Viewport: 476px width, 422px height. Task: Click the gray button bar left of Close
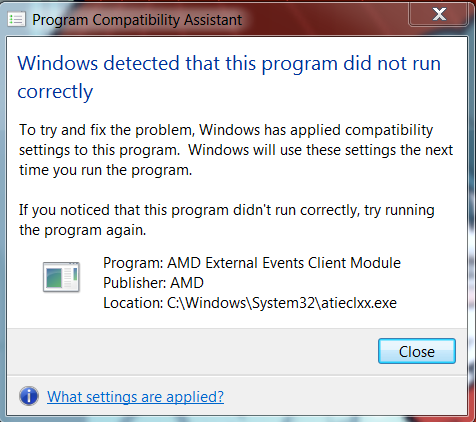coord(192,352)
